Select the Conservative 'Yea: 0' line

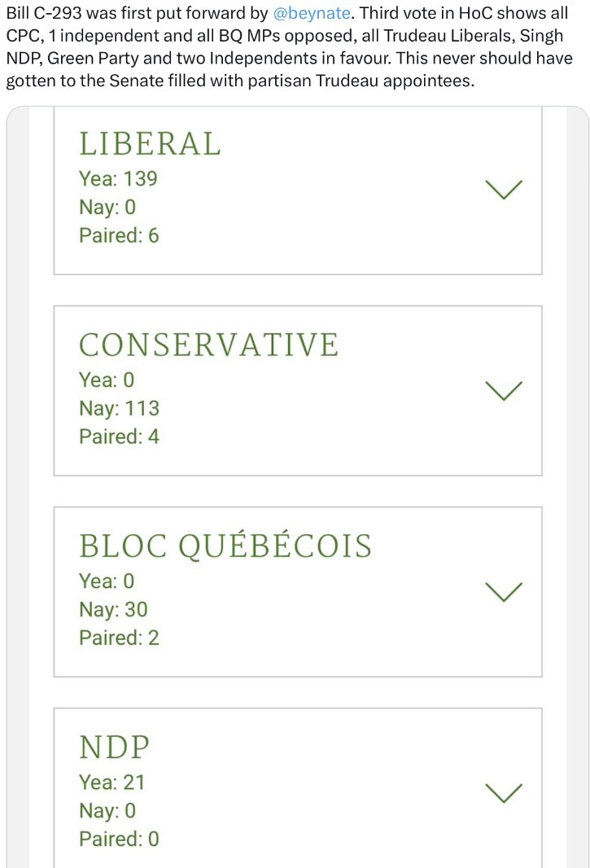coord(107,379)
